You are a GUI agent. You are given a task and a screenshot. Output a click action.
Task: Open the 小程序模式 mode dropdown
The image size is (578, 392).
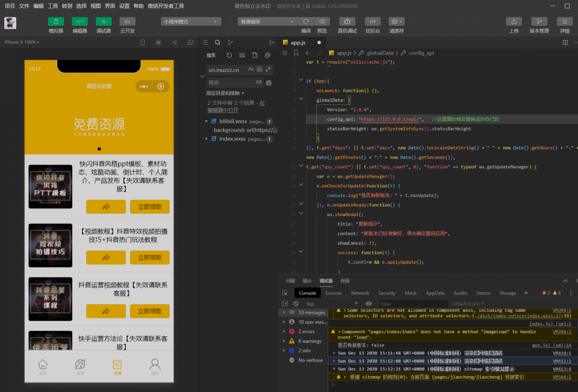click(191, 22)
